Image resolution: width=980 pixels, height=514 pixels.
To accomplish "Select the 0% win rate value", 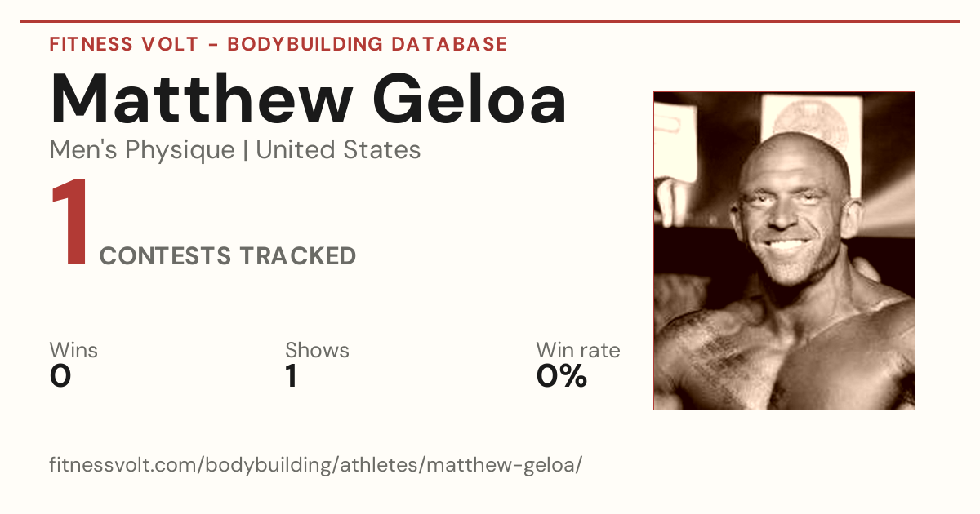I will click(562, 376).
